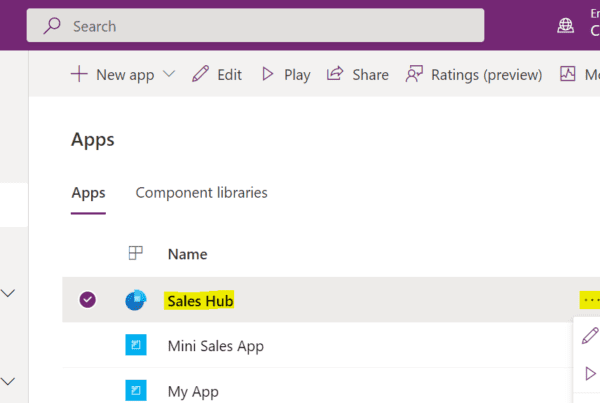Click the My App tile icon
This screenshot has width=600, height=403.
point(136,391)
